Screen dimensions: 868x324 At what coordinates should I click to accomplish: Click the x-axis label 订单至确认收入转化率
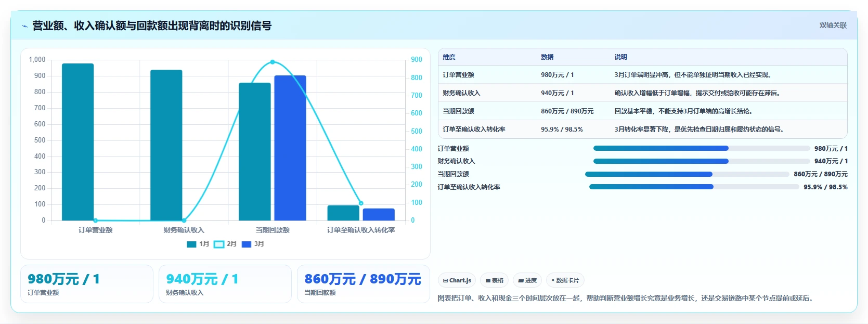point(361,230)
